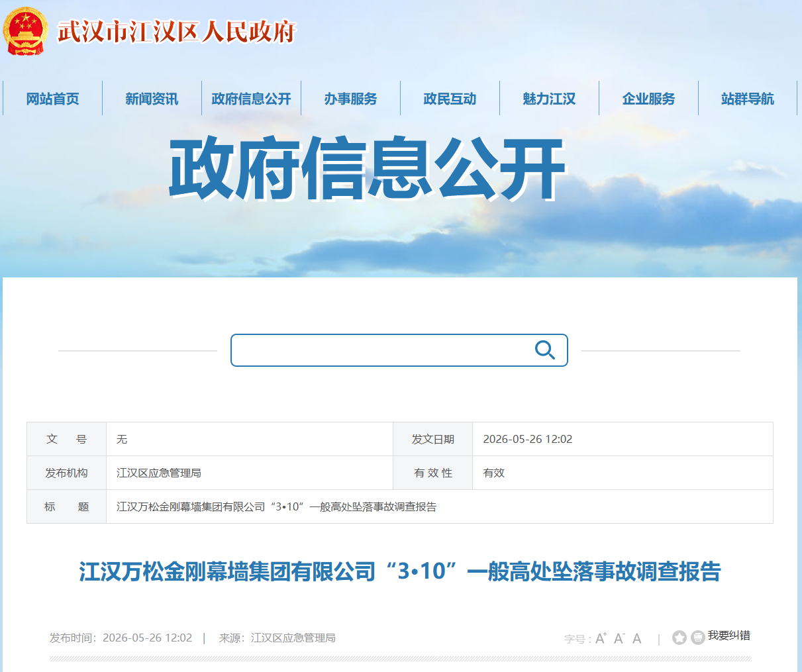
Task: Open the 政民互动 navigation item
Action: (x=450, y=99)
